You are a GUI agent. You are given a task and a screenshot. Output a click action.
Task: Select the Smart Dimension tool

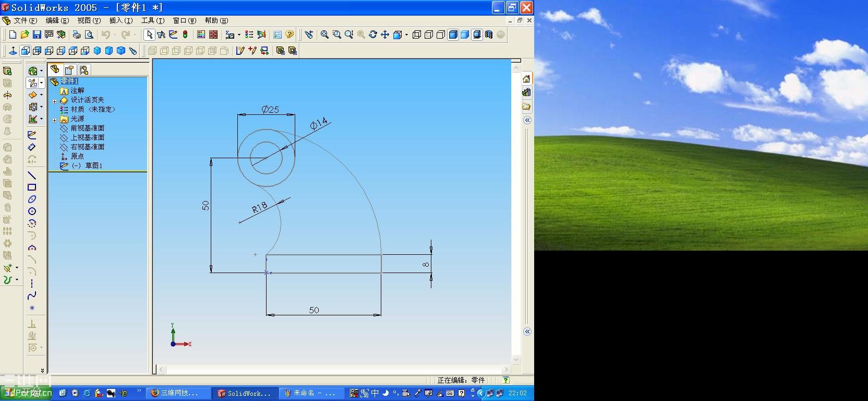(x=32, y=147)
